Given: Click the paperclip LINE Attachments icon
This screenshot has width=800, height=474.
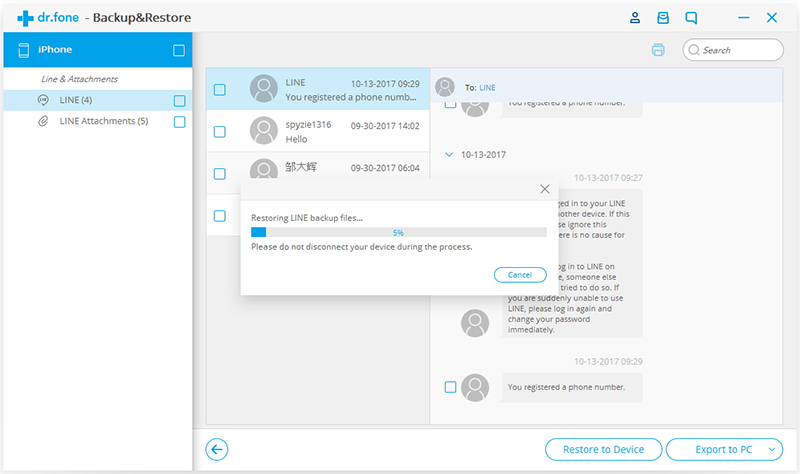Looking at the screenshot, I should pos(43,121).
